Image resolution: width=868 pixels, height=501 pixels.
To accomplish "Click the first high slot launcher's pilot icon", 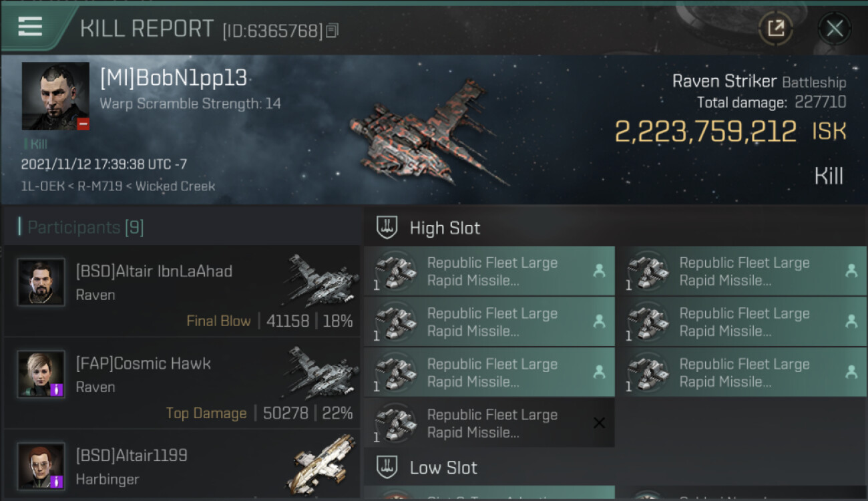I will tap(599, 271).
